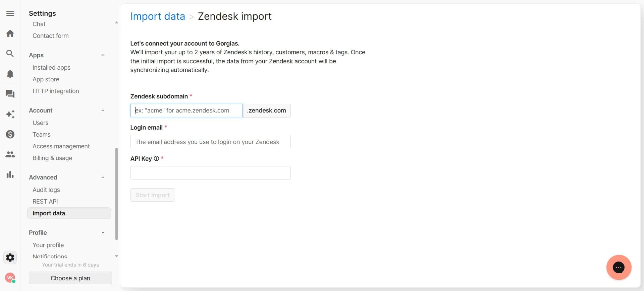Image resolution: width=644 pixels, height=291 pixels.
Task: Open Users settings
Action: point(41,123)
